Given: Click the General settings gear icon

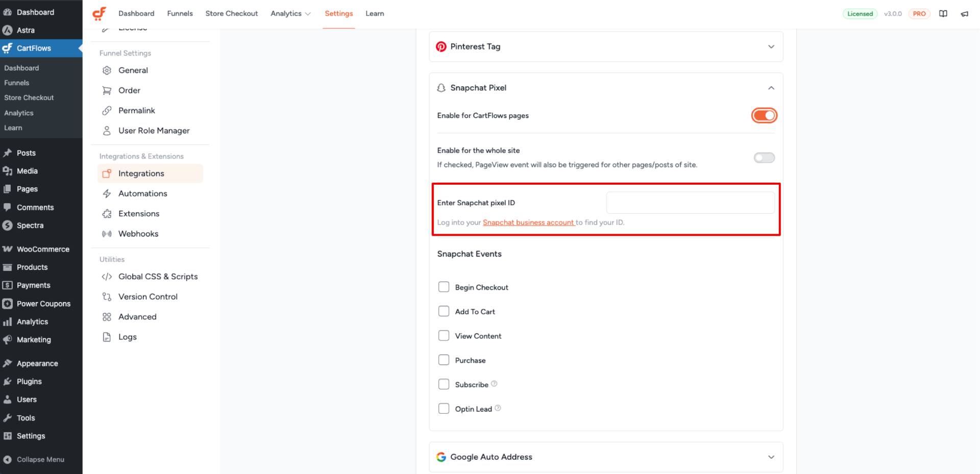Looking at the screenshot, I should (107, 70).
